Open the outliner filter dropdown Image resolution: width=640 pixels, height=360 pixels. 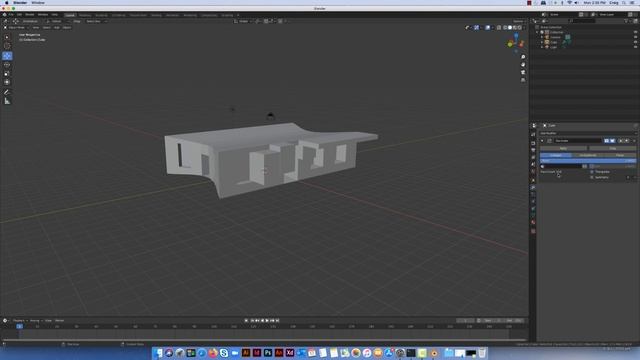pos(629,21)
